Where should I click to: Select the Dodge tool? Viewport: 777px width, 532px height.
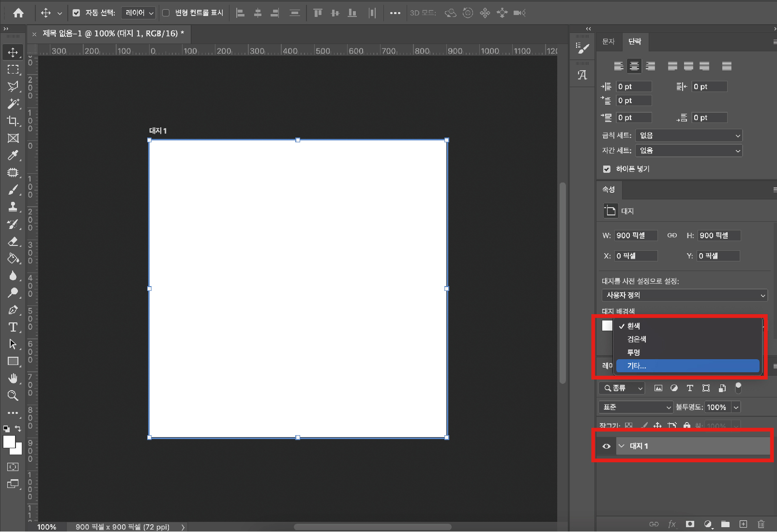[x=13, y=293]
